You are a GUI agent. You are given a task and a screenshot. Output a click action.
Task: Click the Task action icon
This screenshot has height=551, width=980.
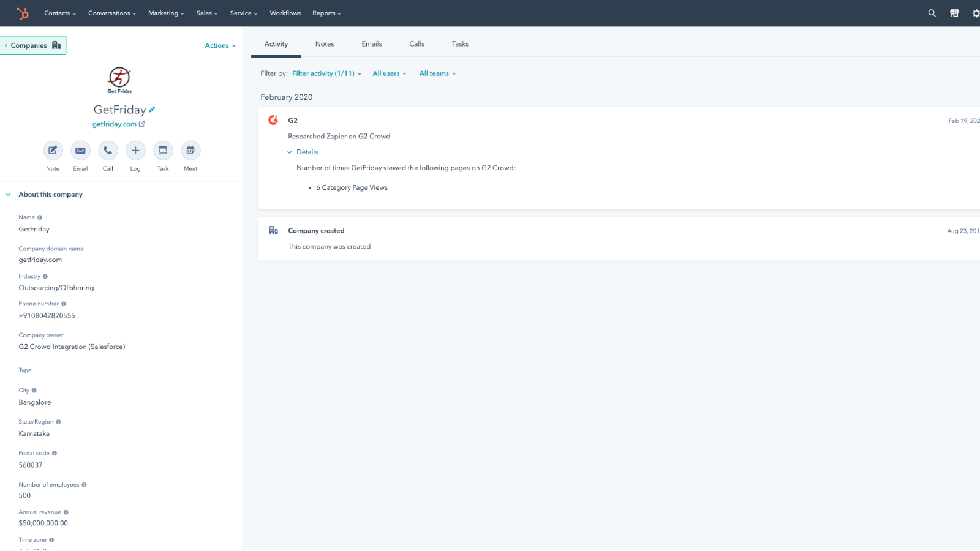coord(163,151)
